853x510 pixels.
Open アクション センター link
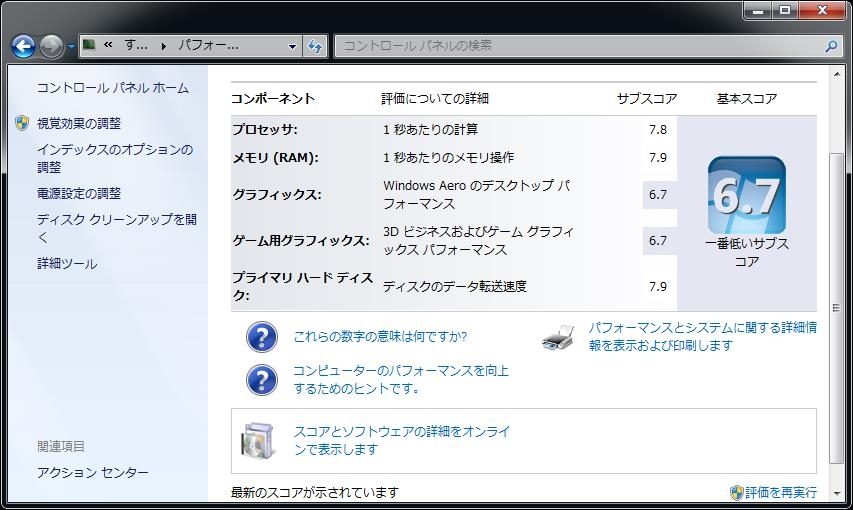pyautogui.click(x=92, y=472)
